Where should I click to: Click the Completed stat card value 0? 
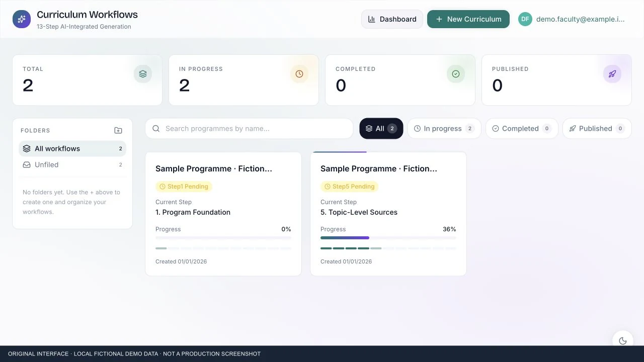click(341, 85)
